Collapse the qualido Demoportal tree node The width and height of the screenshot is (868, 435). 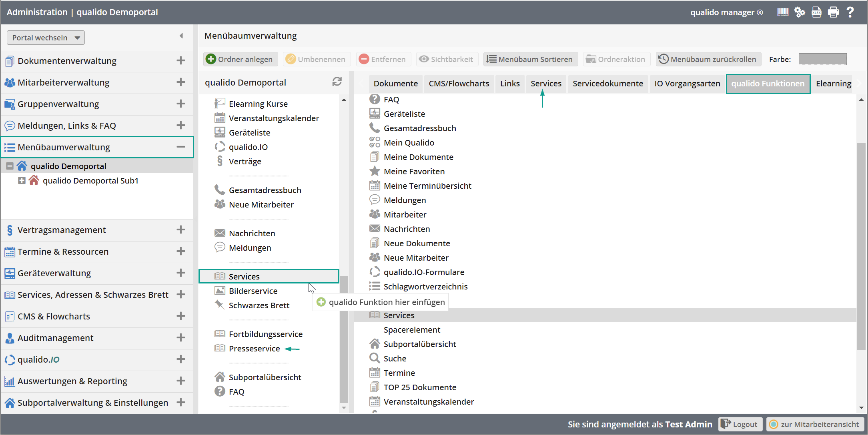click(10, 166)
